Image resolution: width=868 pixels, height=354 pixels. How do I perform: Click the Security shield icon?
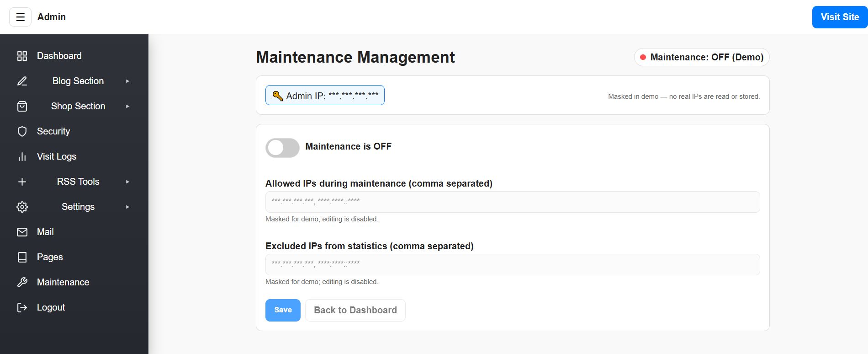click(22, 131)
